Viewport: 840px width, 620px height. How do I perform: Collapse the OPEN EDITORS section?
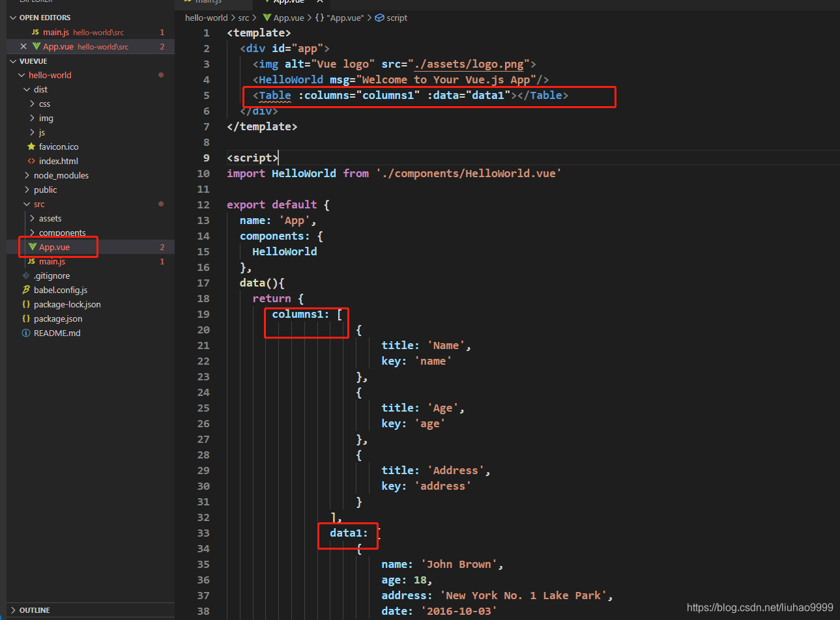[13, 18]
